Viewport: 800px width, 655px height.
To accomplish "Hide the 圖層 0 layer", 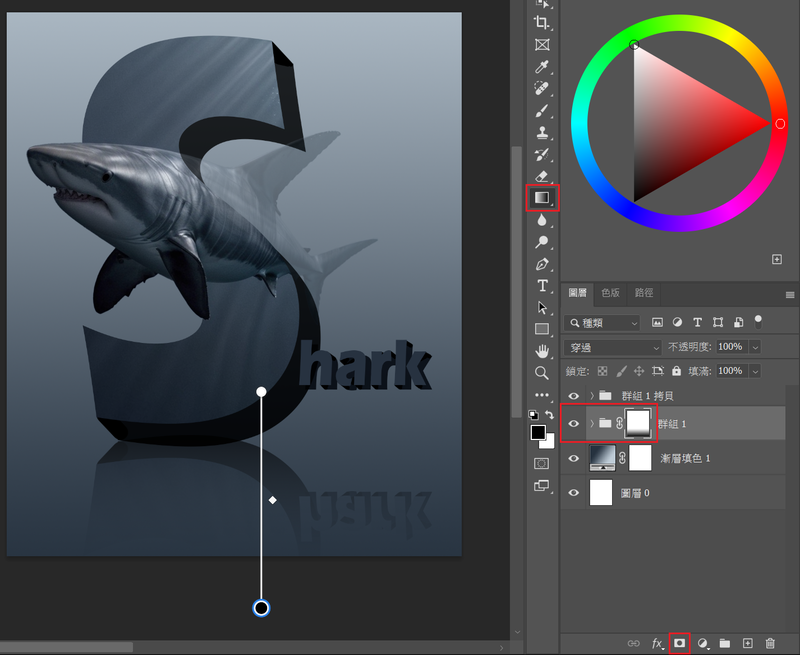I will 574,492.
